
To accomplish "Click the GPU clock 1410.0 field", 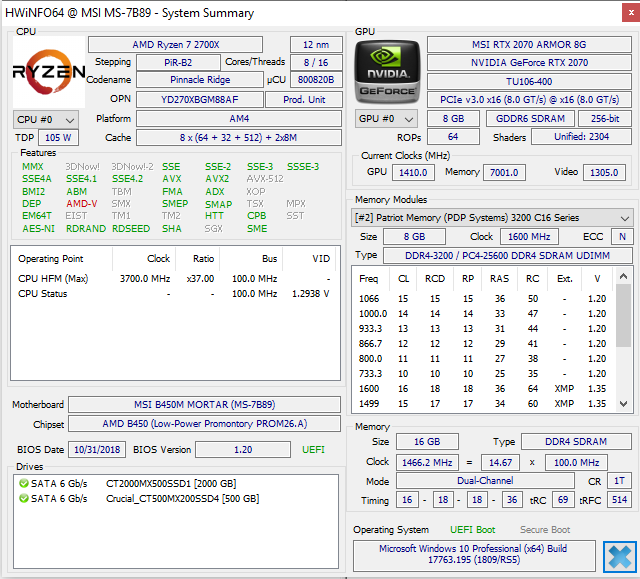I will [413, 172].
